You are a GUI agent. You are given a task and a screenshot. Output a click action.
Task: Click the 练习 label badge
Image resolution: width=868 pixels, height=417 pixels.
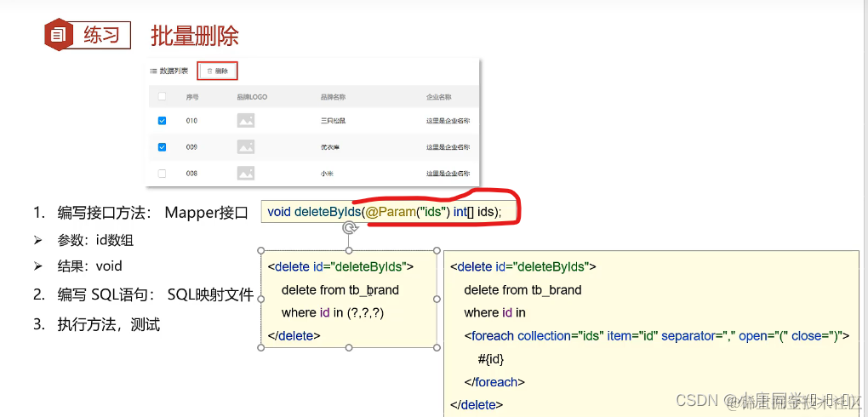[102, 36]
